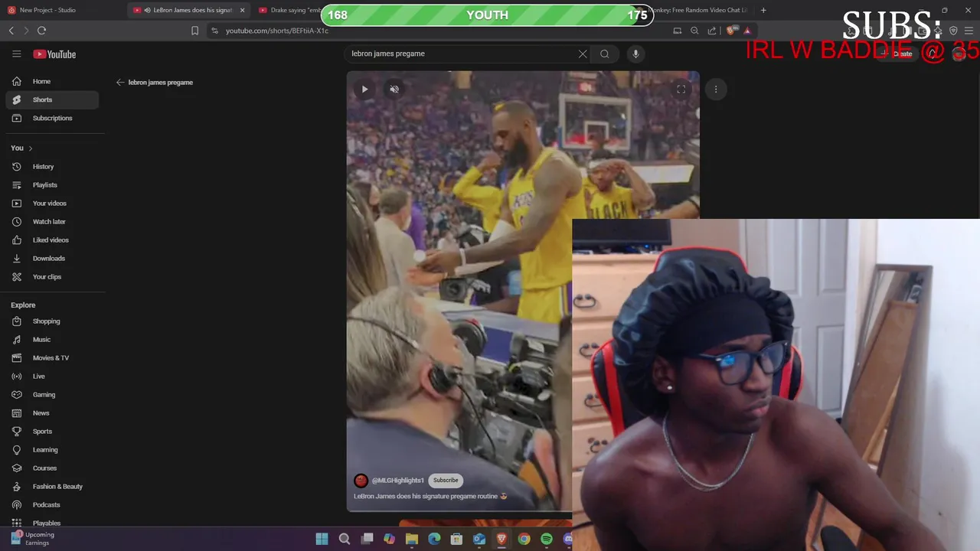Click the Short's title caption text
980x551 pixels.
pos(430,496)
